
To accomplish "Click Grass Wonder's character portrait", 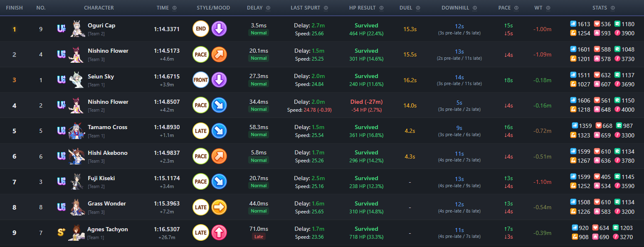I will pyautogui.click(x=77, y=207).
